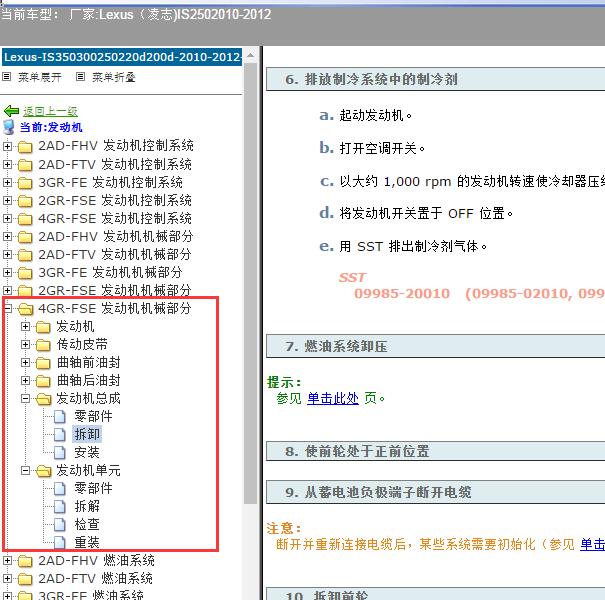Click 返回上一级 link
Image resolution: width=605 pixels, height=600 pixels.
click(x=50, y=111)
